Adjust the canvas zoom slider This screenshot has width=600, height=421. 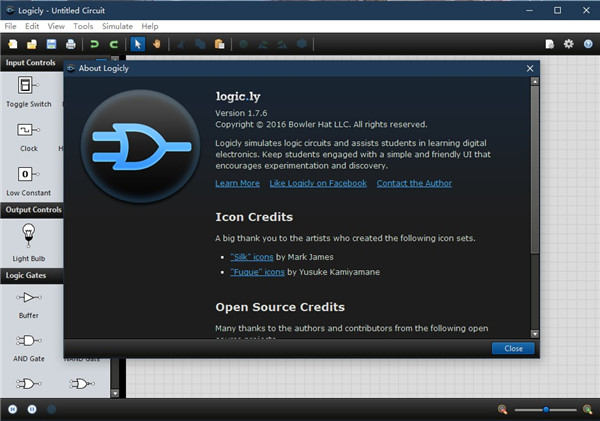pyautogui.click(x=546, y=410)
